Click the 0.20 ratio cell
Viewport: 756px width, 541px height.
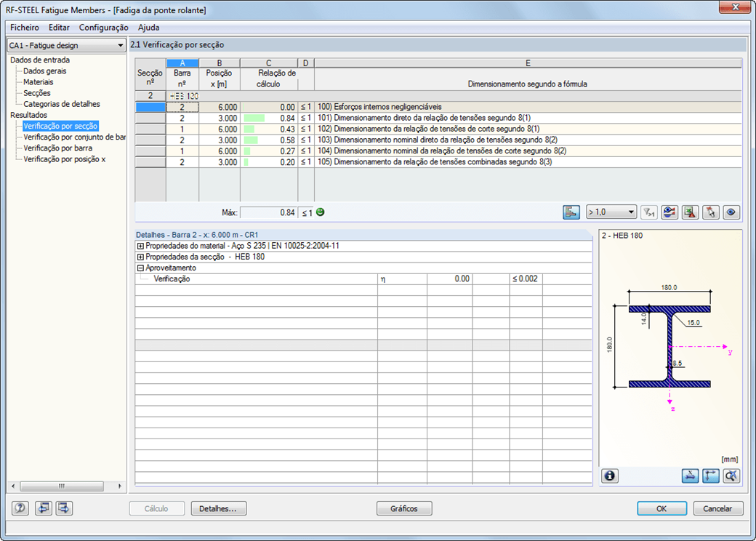pos(269,162)
